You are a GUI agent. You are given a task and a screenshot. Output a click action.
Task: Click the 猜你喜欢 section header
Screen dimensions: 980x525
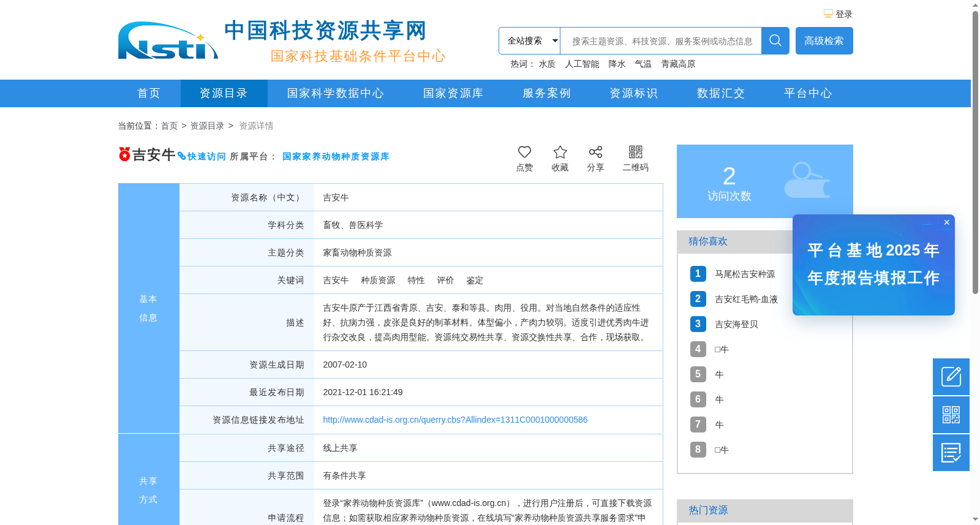(708, 241)
